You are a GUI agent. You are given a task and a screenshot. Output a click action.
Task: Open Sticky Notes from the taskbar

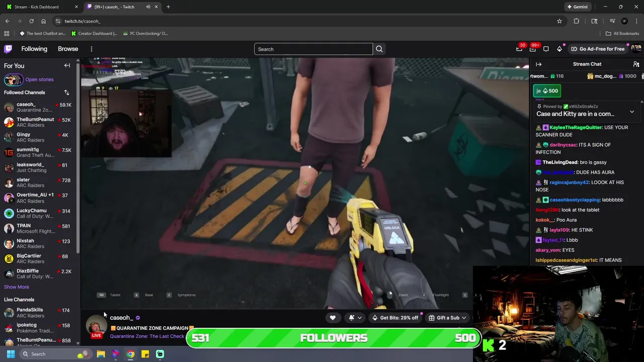coord(145,354)
